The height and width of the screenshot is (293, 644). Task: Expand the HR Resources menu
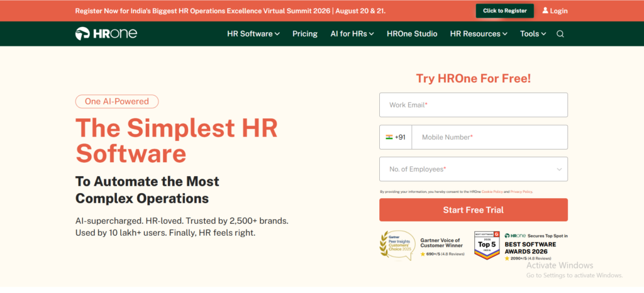coord(479,34)
